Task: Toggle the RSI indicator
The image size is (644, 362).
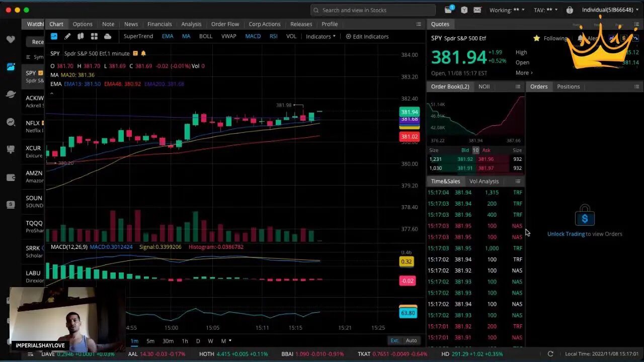Action: click(x=273, y=36)
